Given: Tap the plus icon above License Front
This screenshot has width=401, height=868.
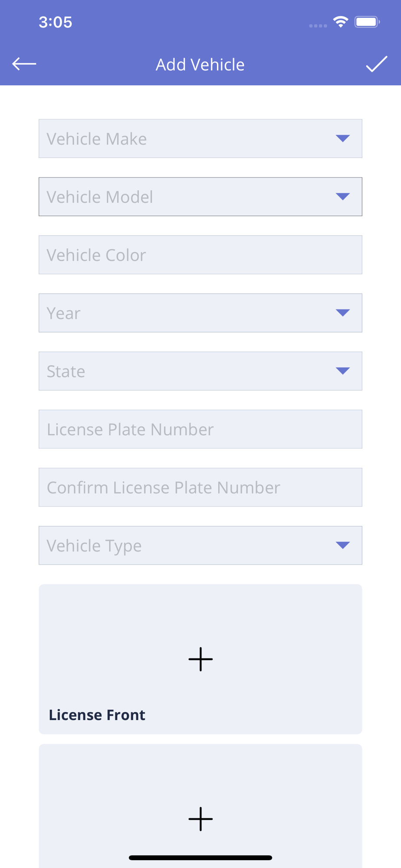Looking at the screenshot, I should point(200,659).
